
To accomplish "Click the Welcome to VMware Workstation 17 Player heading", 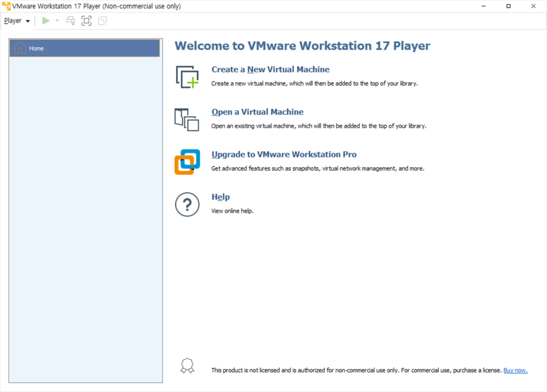I will 302,46.
